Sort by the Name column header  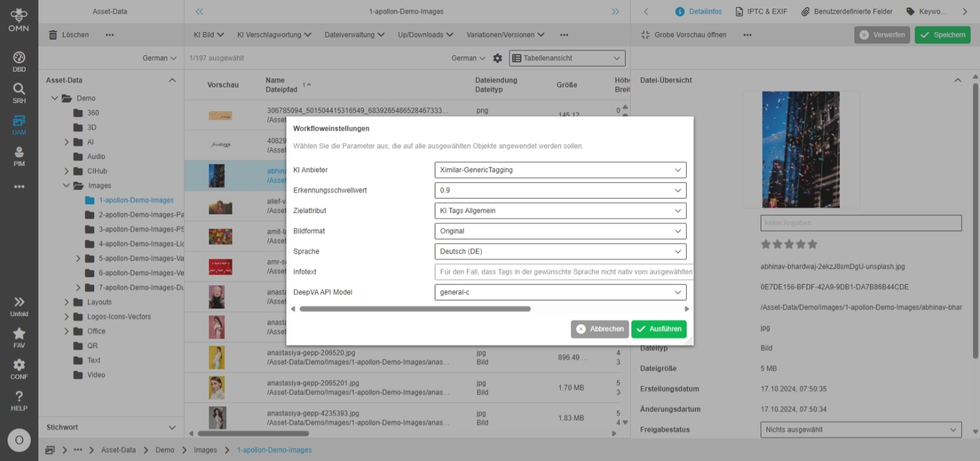(275, 80)
